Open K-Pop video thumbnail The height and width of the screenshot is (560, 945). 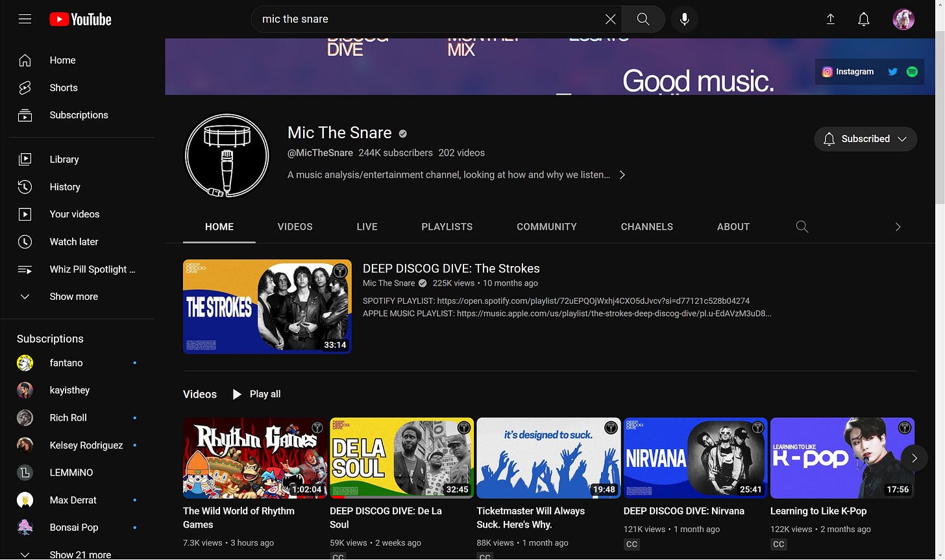[842, 458]
